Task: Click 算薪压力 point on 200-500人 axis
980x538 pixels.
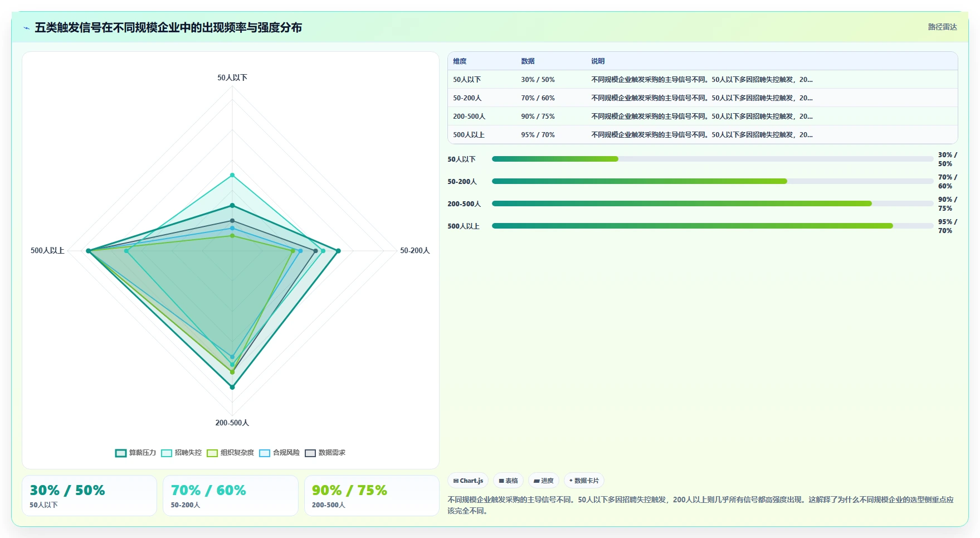Action: pyautogui.click(x=232, y=387)
